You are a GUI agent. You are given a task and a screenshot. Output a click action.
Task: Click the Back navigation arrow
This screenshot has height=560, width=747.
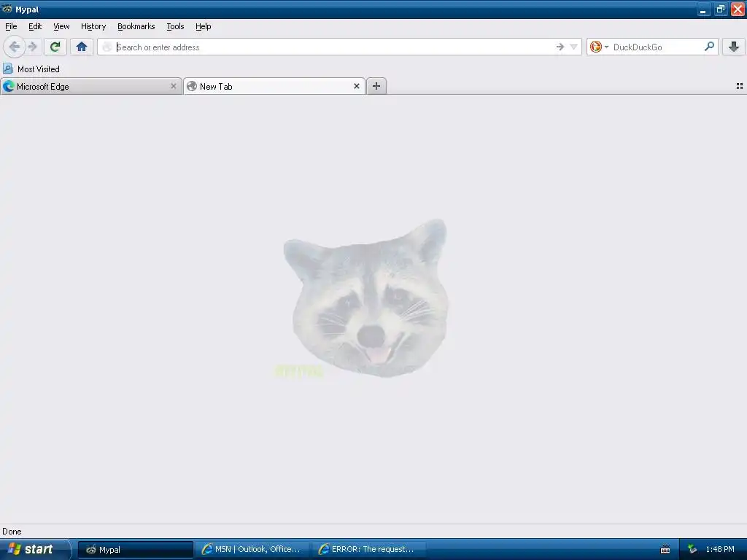15,47
